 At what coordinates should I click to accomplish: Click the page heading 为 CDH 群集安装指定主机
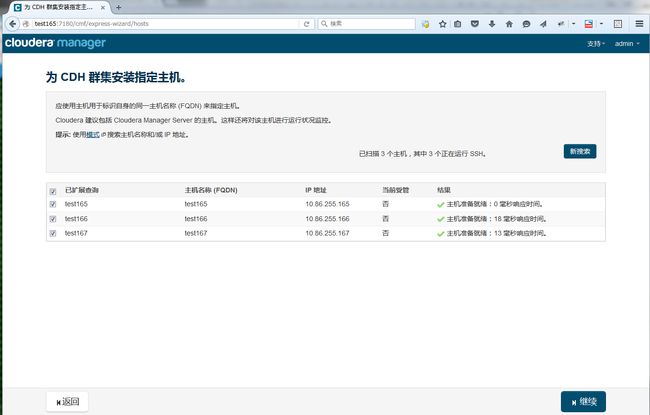click(x=116, y=77)
